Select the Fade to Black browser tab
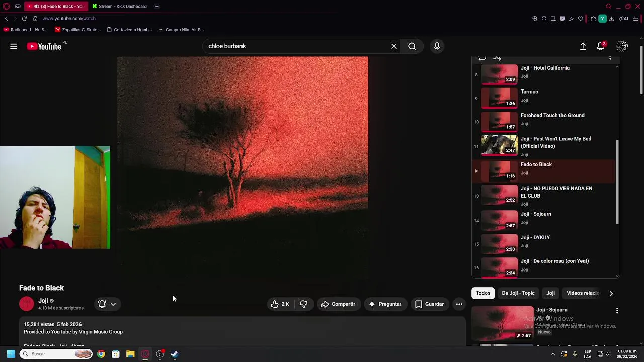This screenshot has width=644, height=362. [x=56, y=6]
